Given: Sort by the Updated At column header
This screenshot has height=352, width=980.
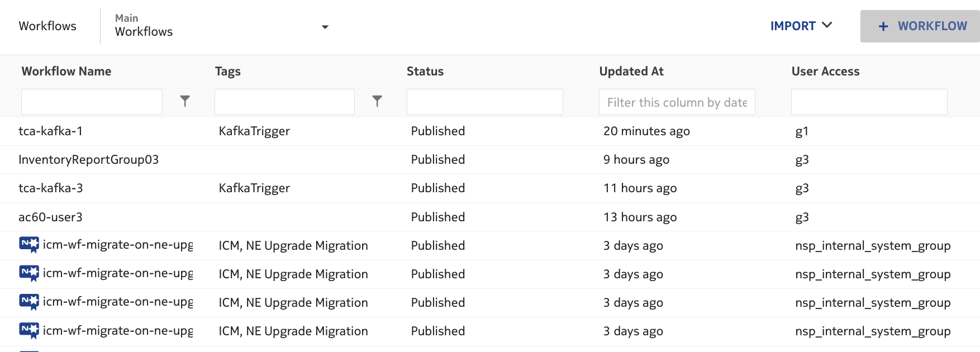Looking at the screenshot, I should pos(631,72).
